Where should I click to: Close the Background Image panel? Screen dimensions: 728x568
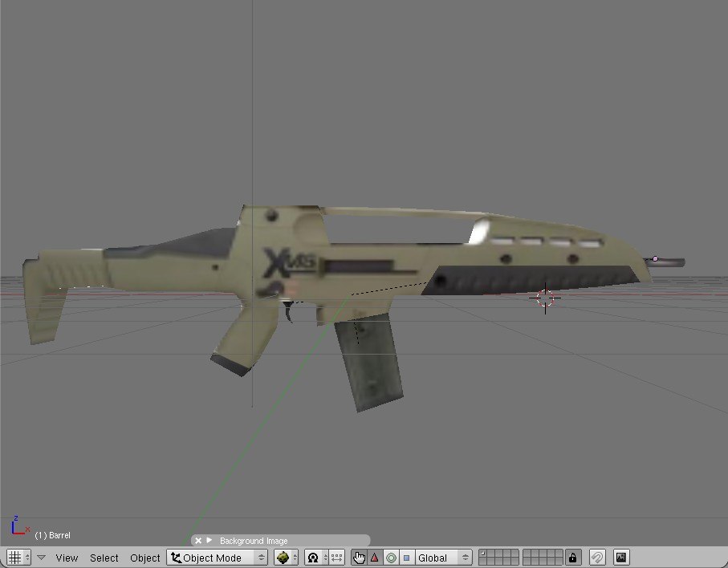coord(197,540)
